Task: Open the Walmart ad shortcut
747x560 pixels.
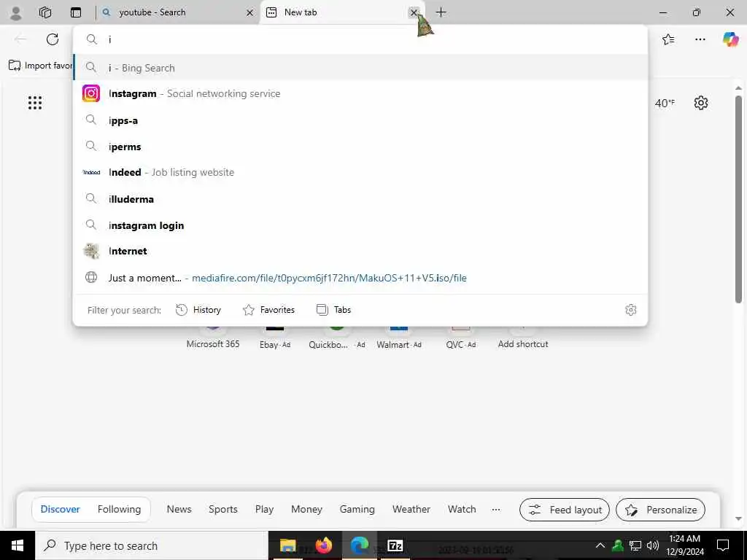Action: point(399,337)
